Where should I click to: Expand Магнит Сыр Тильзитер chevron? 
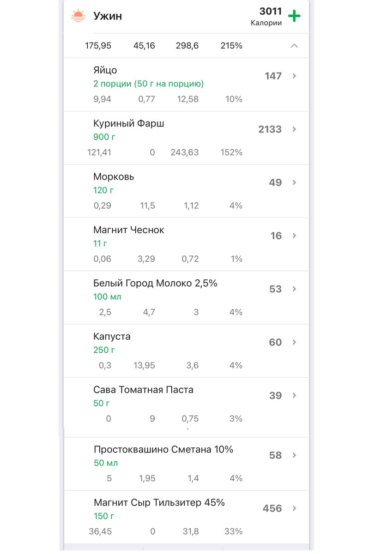295,508
